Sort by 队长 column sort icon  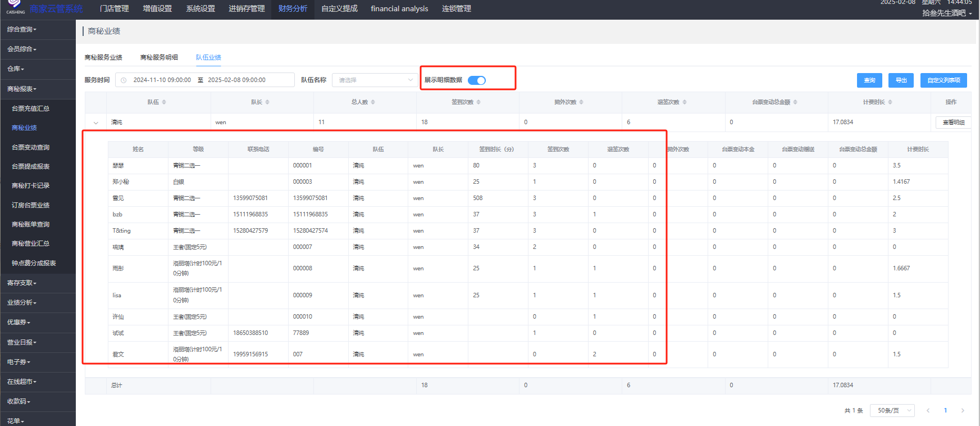267,102
